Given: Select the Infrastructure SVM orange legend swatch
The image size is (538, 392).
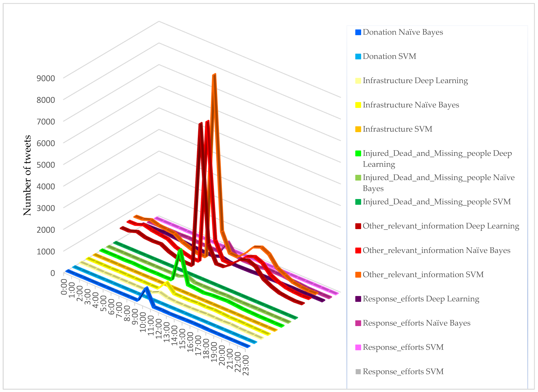Looking at the screenshot, I should coord(358,129).
